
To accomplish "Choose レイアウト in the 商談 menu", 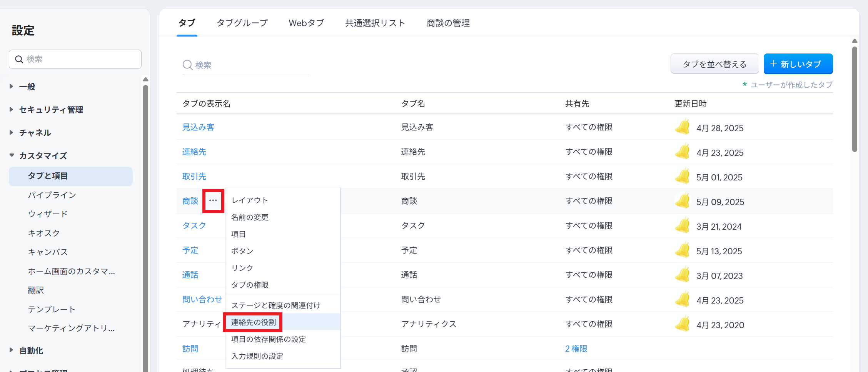I will point(250,200).
